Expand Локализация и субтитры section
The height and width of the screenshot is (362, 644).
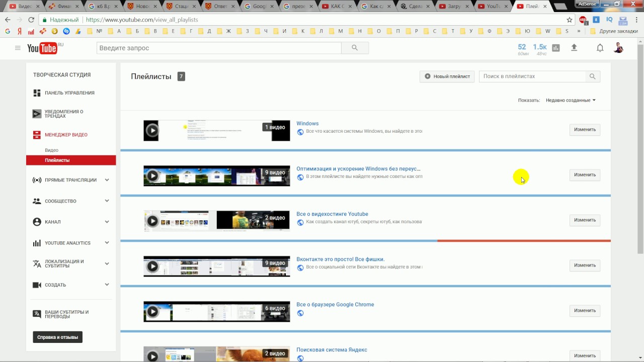[x=107, y=263]
